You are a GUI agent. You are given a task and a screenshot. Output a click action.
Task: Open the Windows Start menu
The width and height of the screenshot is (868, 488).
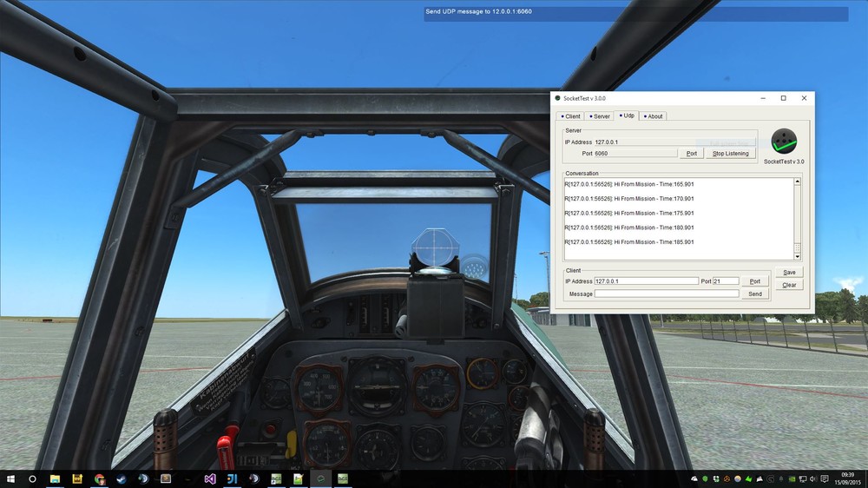[x=10, y=479]
